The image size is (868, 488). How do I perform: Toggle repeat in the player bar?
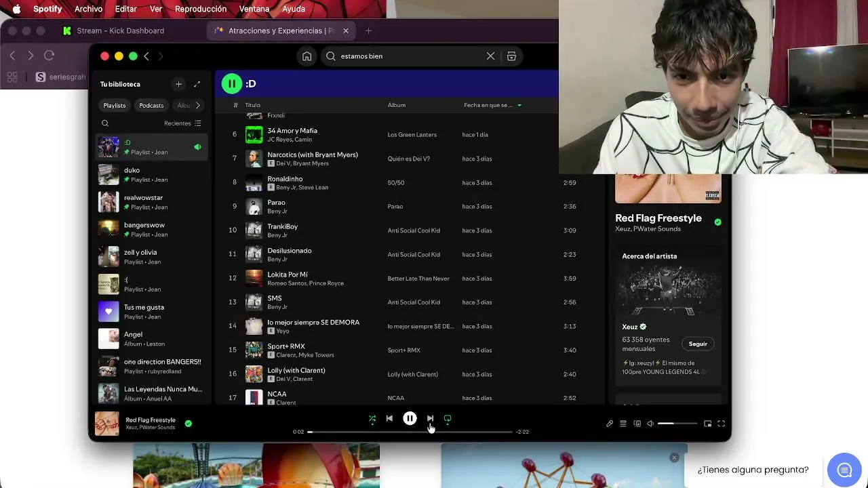click(448, 419)
